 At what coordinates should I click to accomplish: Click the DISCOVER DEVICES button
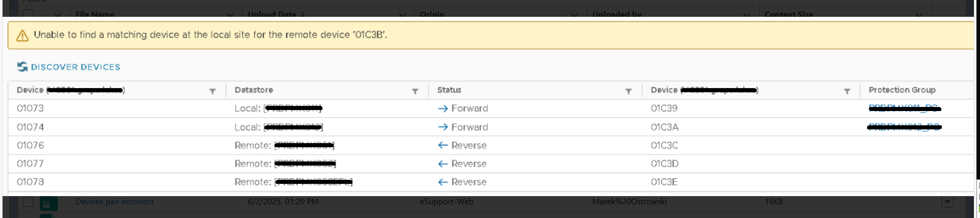click(75, 67)
